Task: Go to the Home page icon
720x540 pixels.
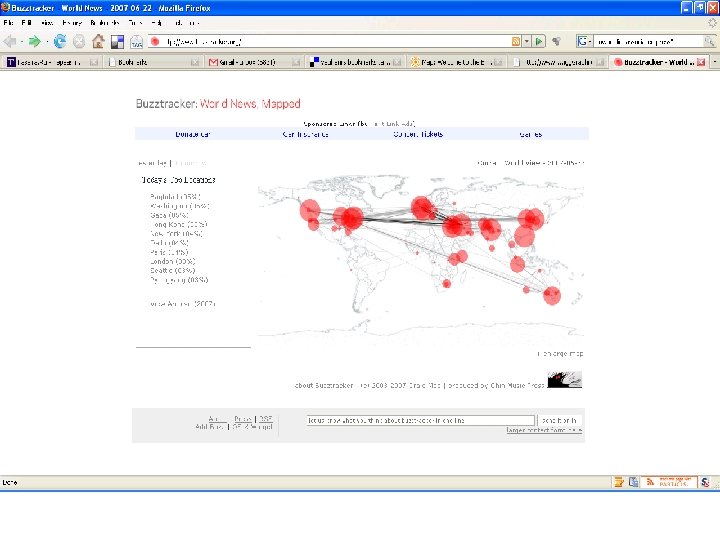Action: (98, 42)
